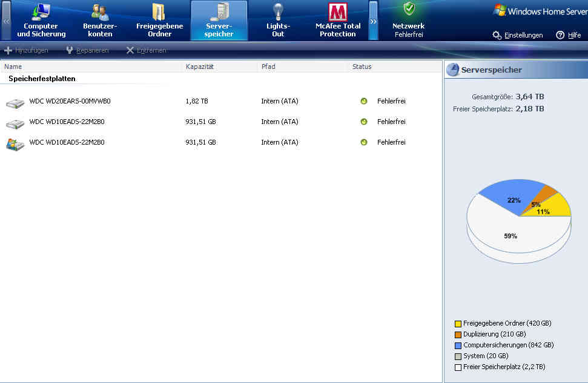Select the Speicherfestplatten group heading
The image size is (588, 383).
(42, 79)
